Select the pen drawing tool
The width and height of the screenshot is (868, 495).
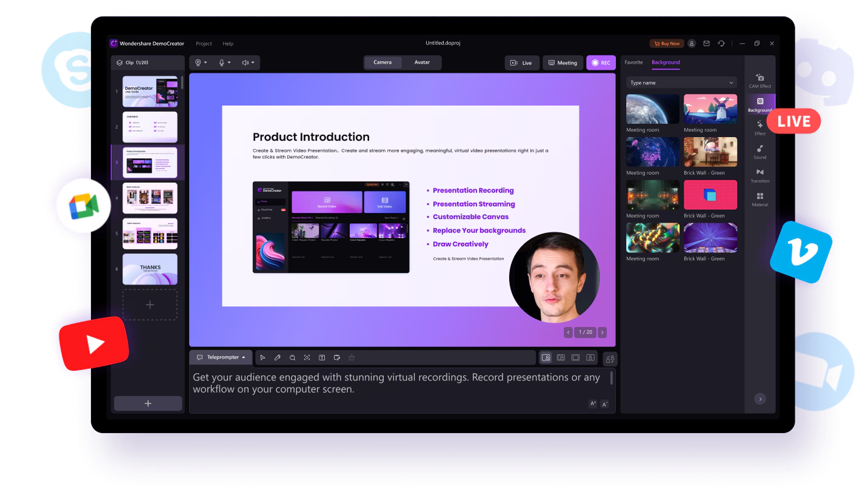(277, 358)
